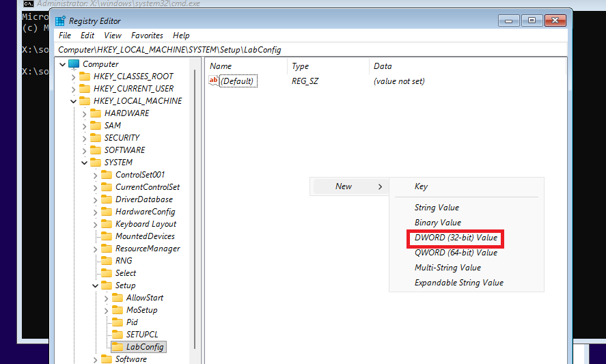
Task: Choose Key from the New submenu
Action: 421,186
